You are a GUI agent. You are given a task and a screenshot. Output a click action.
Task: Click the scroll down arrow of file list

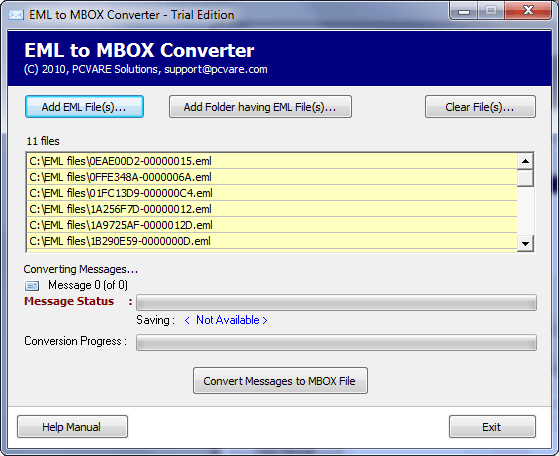coord(525,244)
